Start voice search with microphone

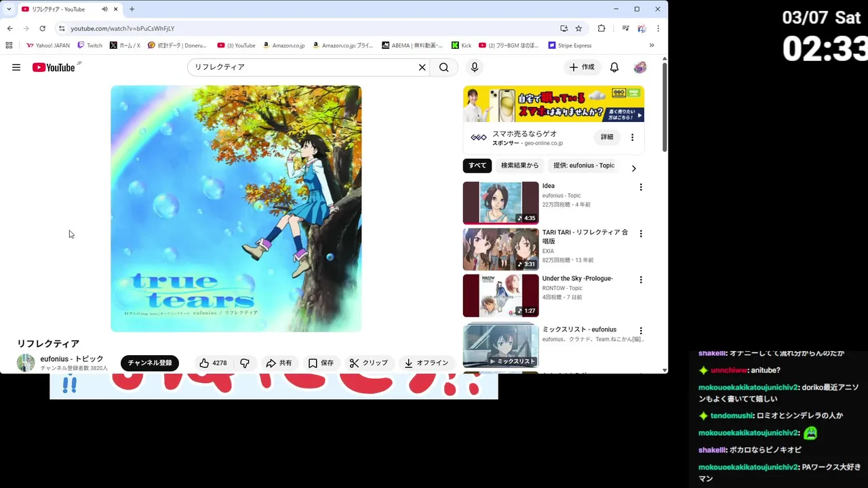pos(475,67)
